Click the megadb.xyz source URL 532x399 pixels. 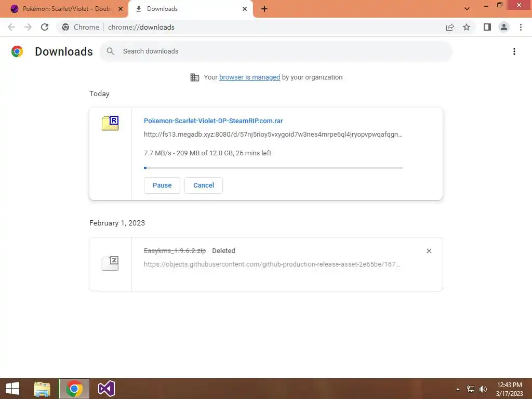(273, 135)
